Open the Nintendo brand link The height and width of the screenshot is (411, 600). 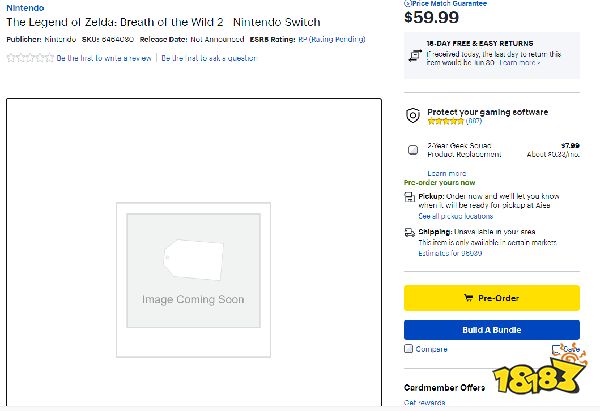(24, 7)
